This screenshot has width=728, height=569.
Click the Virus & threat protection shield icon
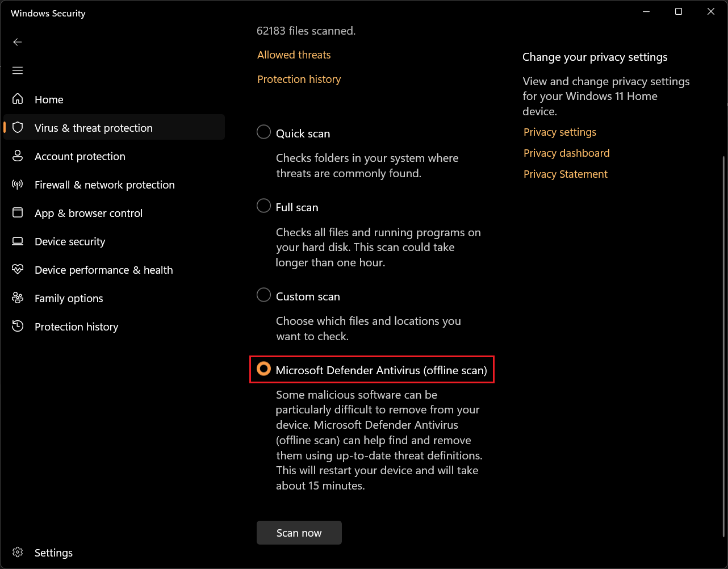(18, 128)
